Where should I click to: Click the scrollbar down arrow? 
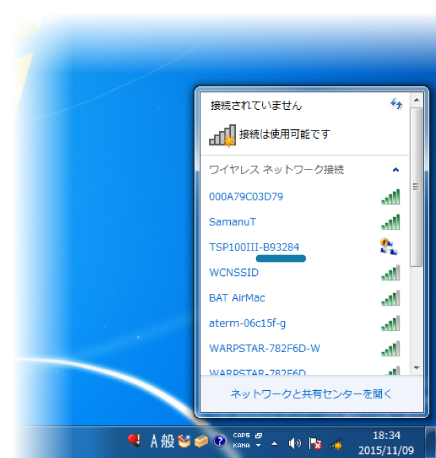[416, 368]
